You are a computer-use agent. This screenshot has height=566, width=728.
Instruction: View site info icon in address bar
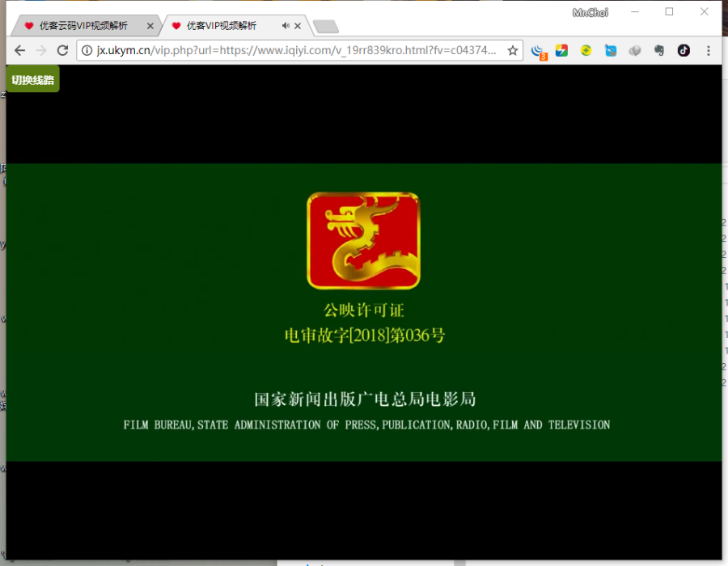tap(87, 50)
